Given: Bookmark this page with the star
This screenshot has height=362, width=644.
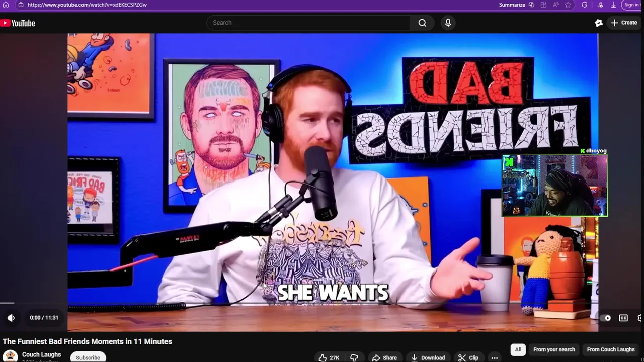Looking at the screenshot, I should coord(568,5).
